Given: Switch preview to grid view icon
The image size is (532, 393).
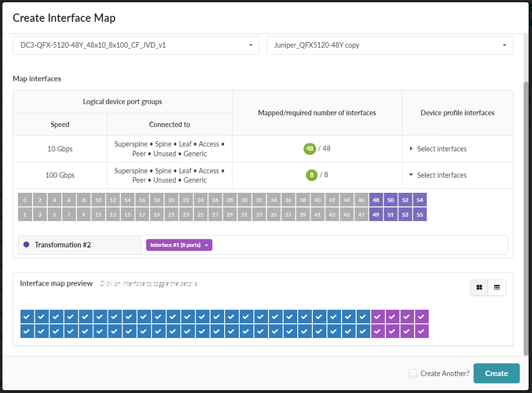Looking at the screenshot, I should (x=479, y=287).
